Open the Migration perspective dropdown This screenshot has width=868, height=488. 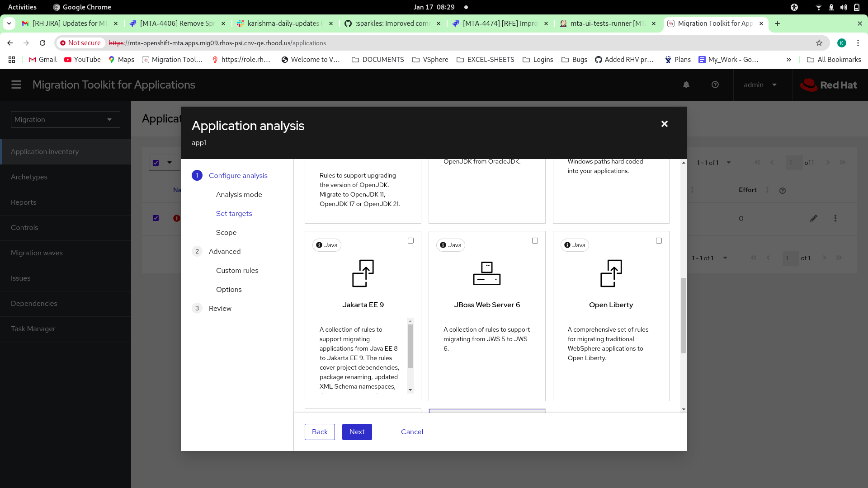coord(65,120)
